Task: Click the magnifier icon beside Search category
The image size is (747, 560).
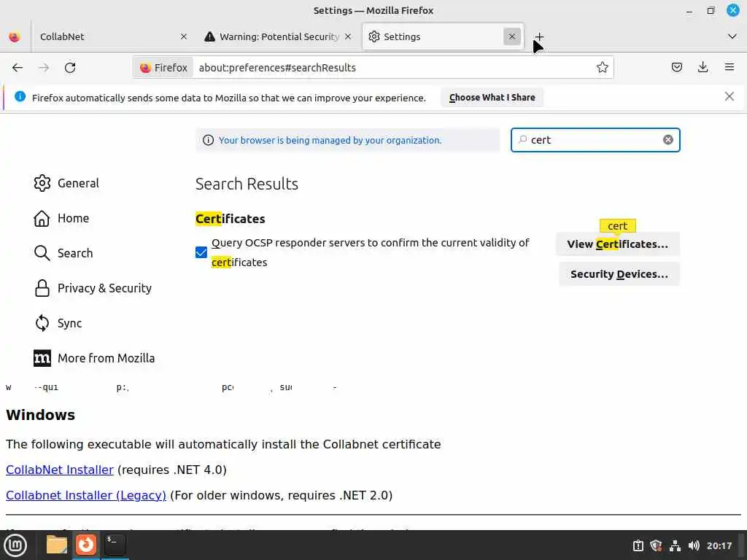Action: [x=42, y=253]
